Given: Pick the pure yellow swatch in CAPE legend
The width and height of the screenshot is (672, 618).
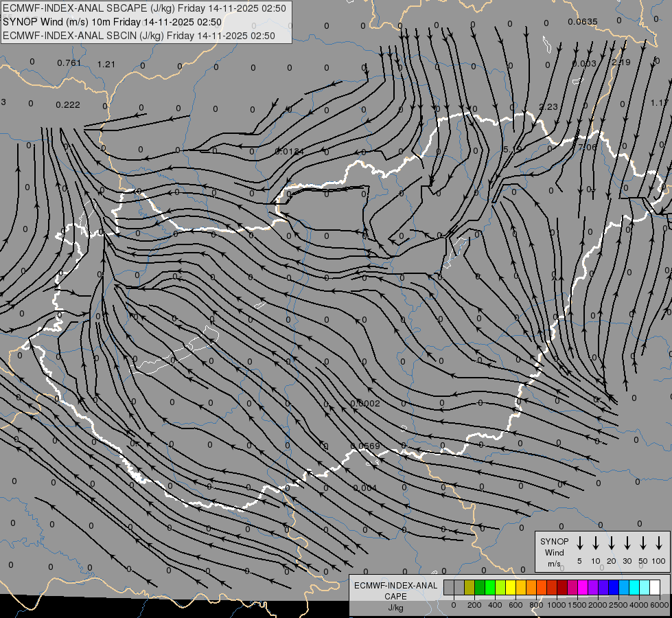Looking at the screenshot, I should [511, 587].
